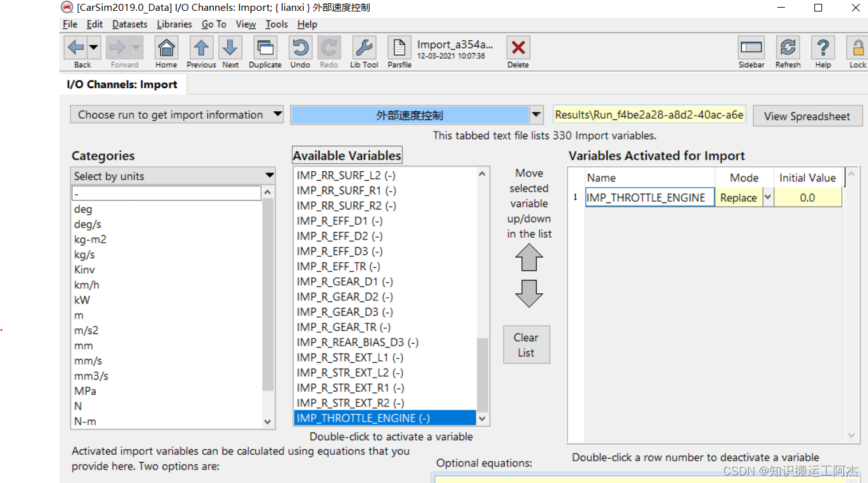Move selected variable down arrow
Viewport: 868px width, 483px height.
click(x=529, y=293)
